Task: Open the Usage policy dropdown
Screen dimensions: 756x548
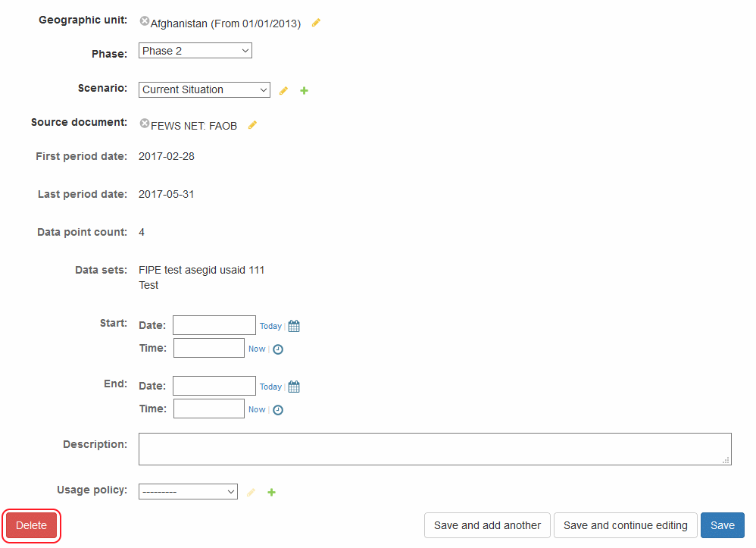Action: coord(188,492)
